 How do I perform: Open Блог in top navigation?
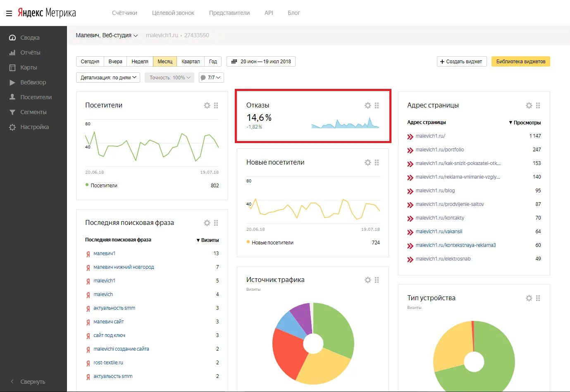pos(294,13)
